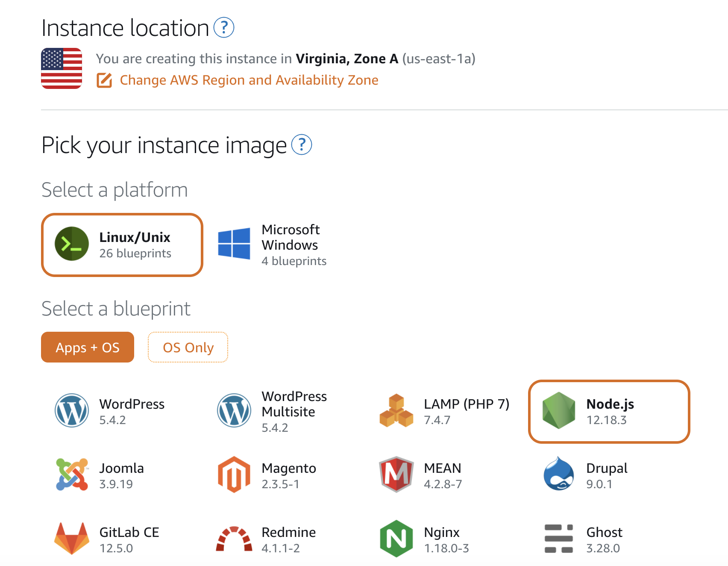Viewport: 728px width, 566px height.
Task: Click the Drupal droplet icon
Action: click(558, 475)
